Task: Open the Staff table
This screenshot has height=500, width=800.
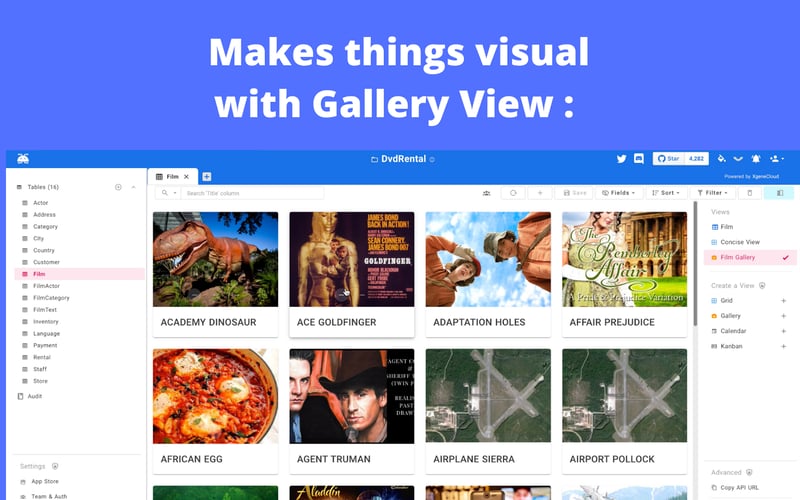Action: point(40,369)
